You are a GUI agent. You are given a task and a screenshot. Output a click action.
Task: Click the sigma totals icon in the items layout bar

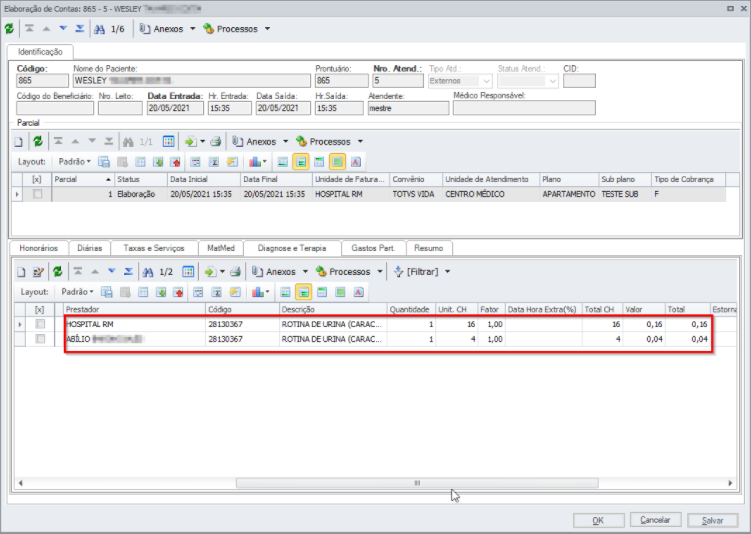coord(216,292)
